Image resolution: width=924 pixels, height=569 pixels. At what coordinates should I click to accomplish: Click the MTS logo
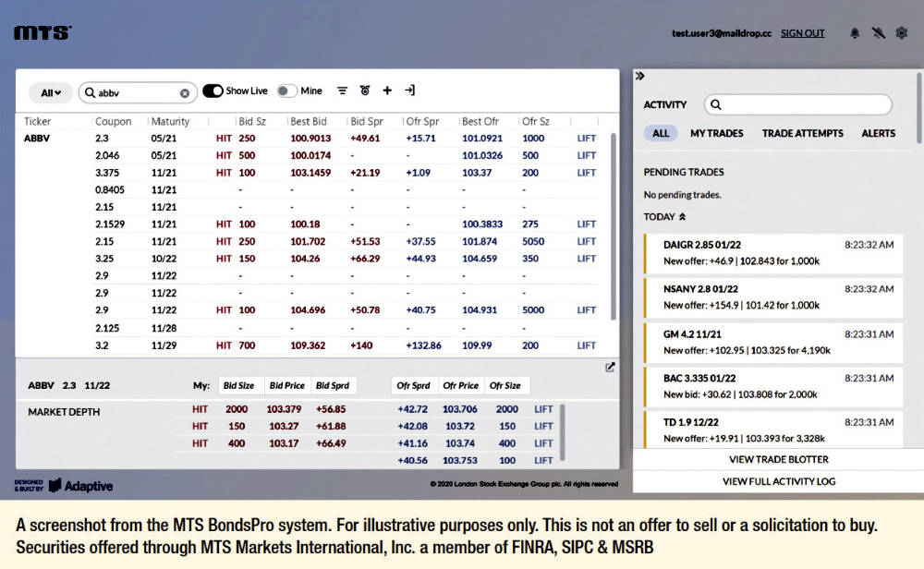coord(43,33)
